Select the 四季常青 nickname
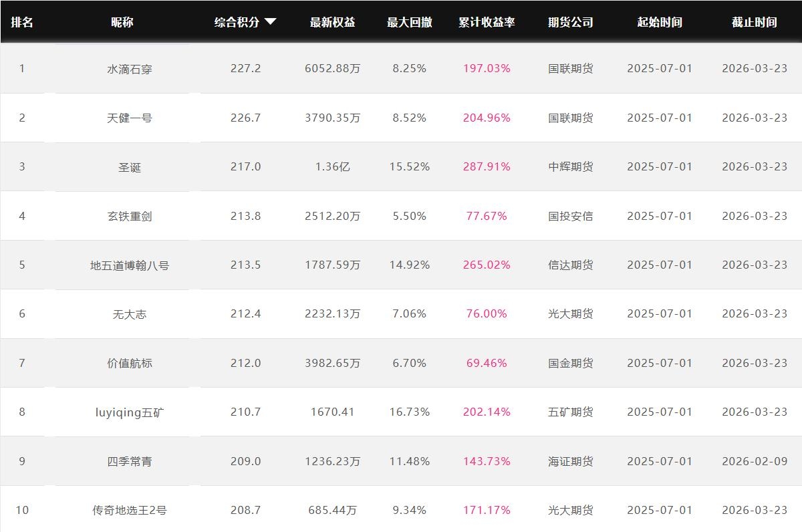Viewport: 802px width, 532px height. click(x=130, y=462)
